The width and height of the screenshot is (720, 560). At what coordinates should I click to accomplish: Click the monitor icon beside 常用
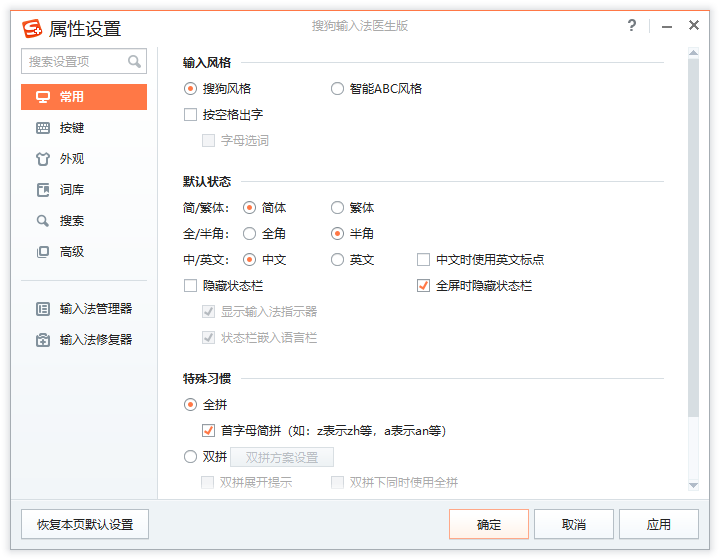43,97
